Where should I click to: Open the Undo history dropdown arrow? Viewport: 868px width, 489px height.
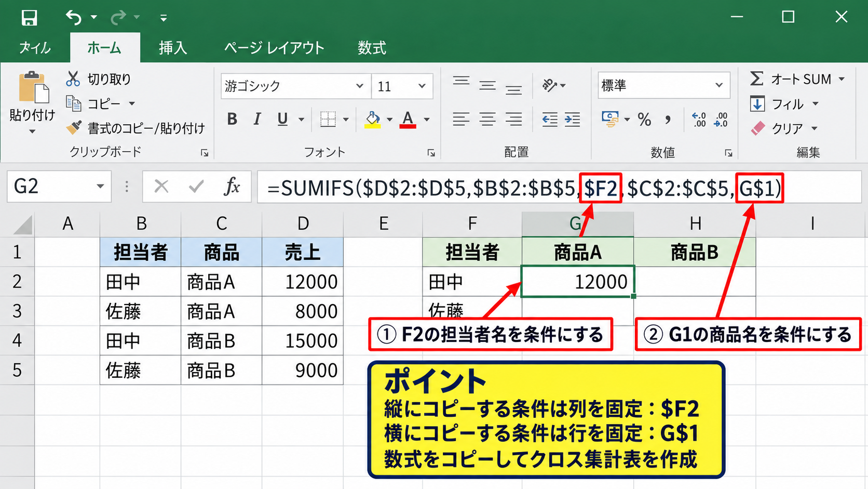pos(94,18)
